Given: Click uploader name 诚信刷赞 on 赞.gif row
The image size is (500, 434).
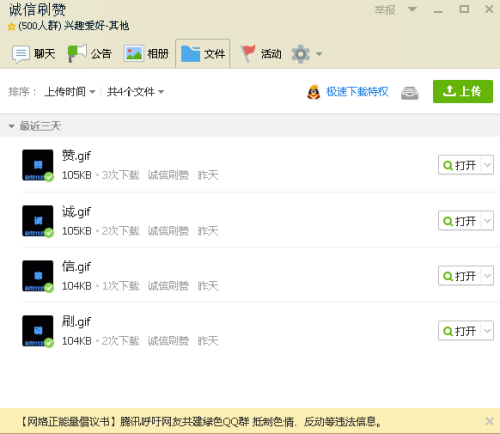Looking at the screenshot, I should [x=168, y=175].
